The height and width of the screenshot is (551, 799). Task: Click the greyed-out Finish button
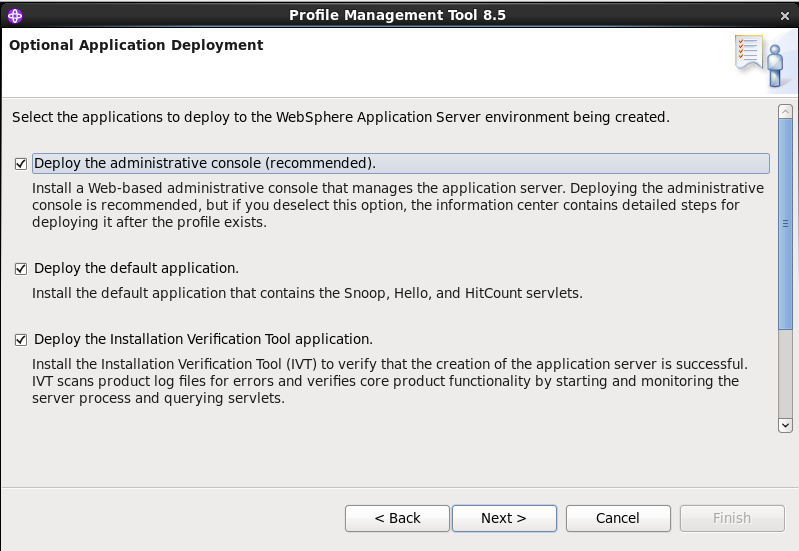[x=731, y=518]
